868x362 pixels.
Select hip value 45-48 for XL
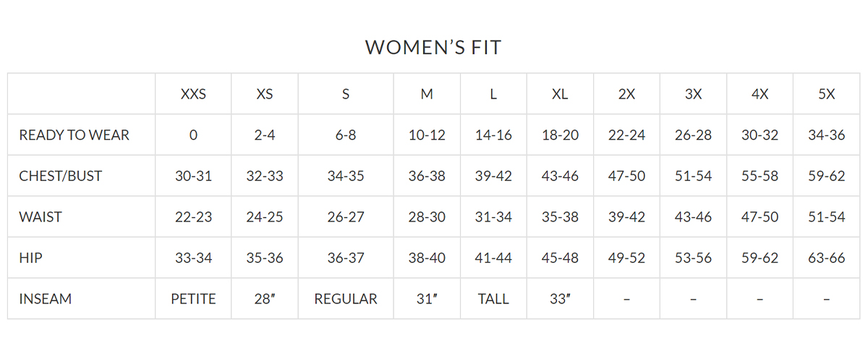560,258
